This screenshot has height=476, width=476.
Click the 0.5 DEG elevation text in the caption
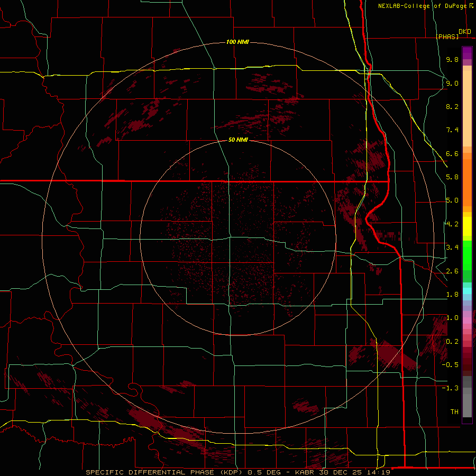pyautogui.click(x=266, y=472)
